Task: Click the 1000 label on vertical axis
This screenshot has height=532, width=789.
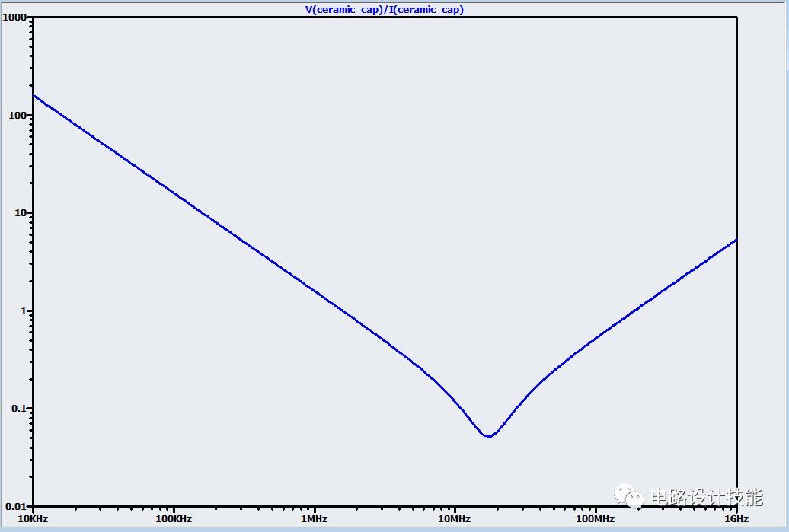Action: coord(14,17)
